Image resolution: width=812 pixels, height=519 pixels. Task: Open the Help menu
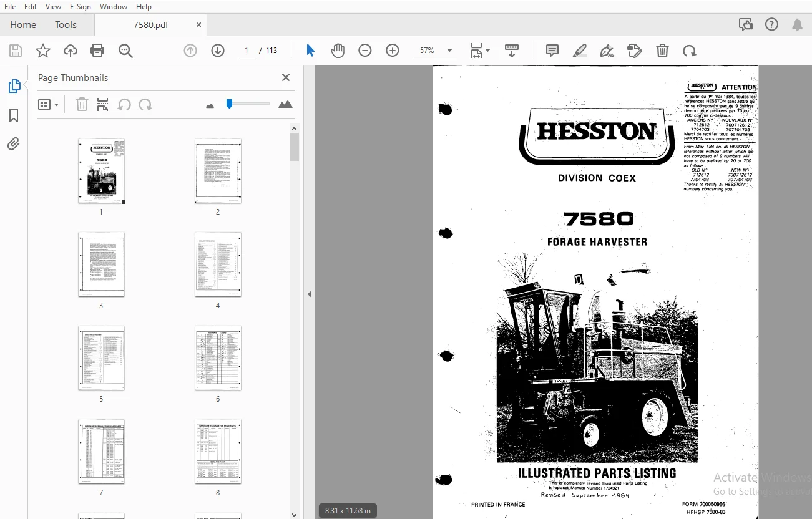[144, 7]
